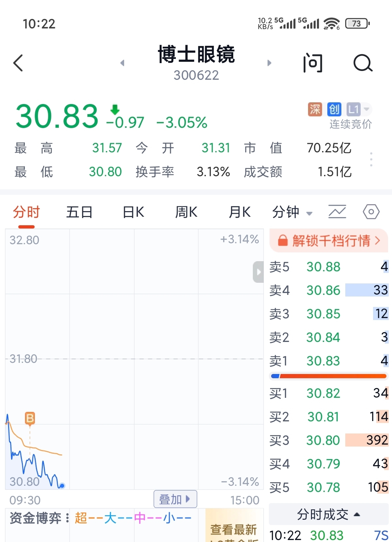Screen dimensions: 392x542
Task: Select the 日K daily candlestick tab
Action: point(133,212)
